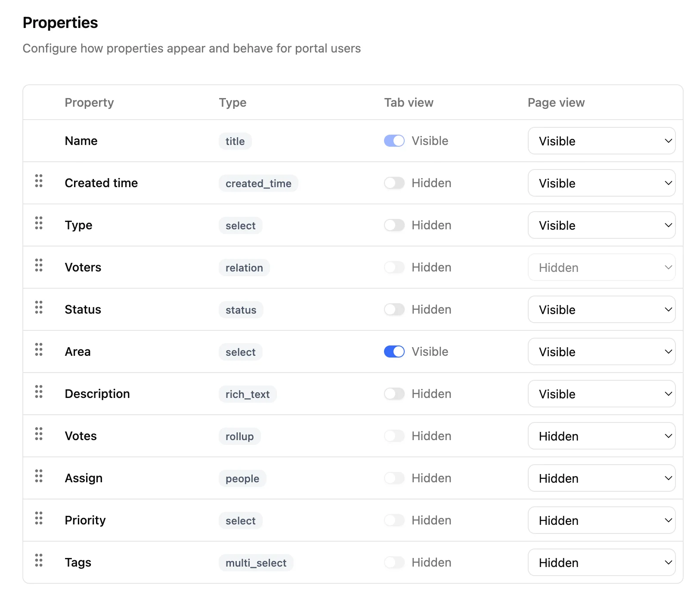This screenshot has height=598, width=700.
Task: Click the drag handle beside Type property
Action: point(39,223)
